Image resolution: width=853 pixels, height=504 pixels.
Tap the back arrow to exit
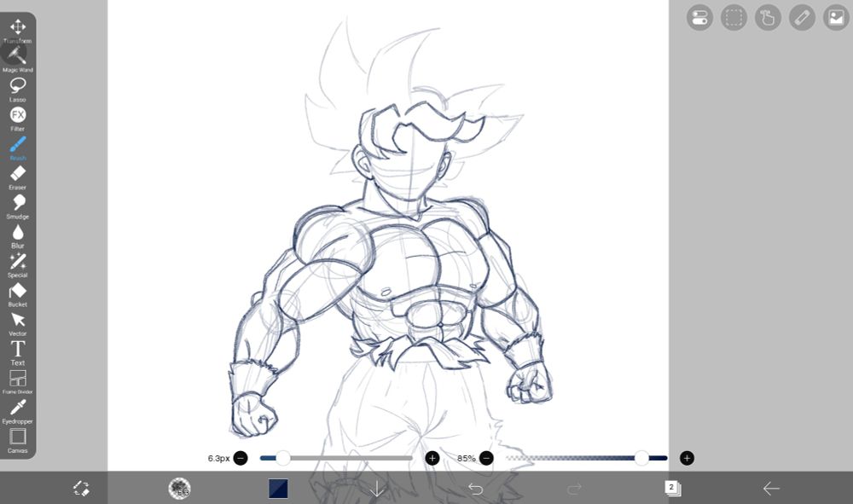pyautogui.click(x=771, y=489)
